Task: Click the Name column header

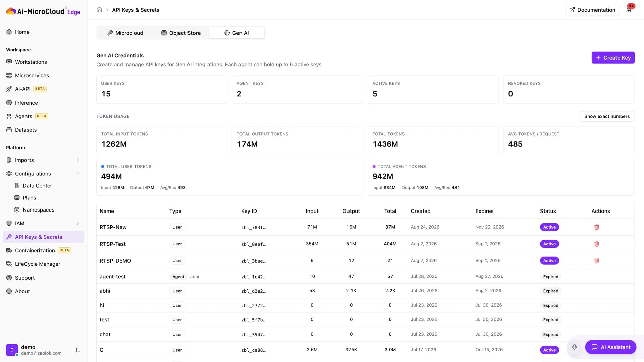Action: 107,211
